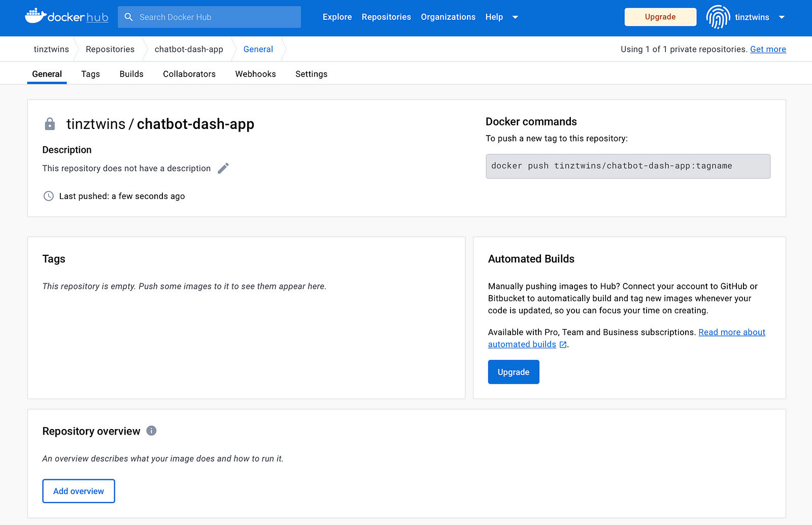
Task: Switch to the Webhooks tab
Action: point(255,74)
